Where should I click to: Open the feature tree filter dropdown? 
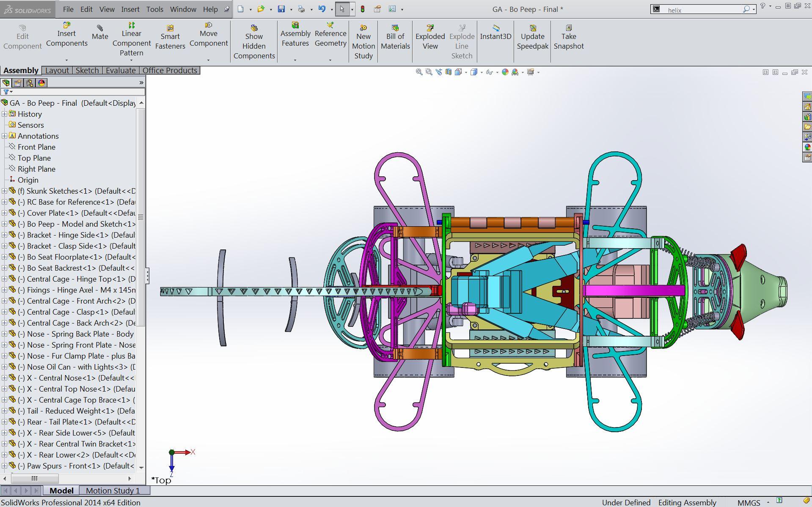(x=8, y=92)
